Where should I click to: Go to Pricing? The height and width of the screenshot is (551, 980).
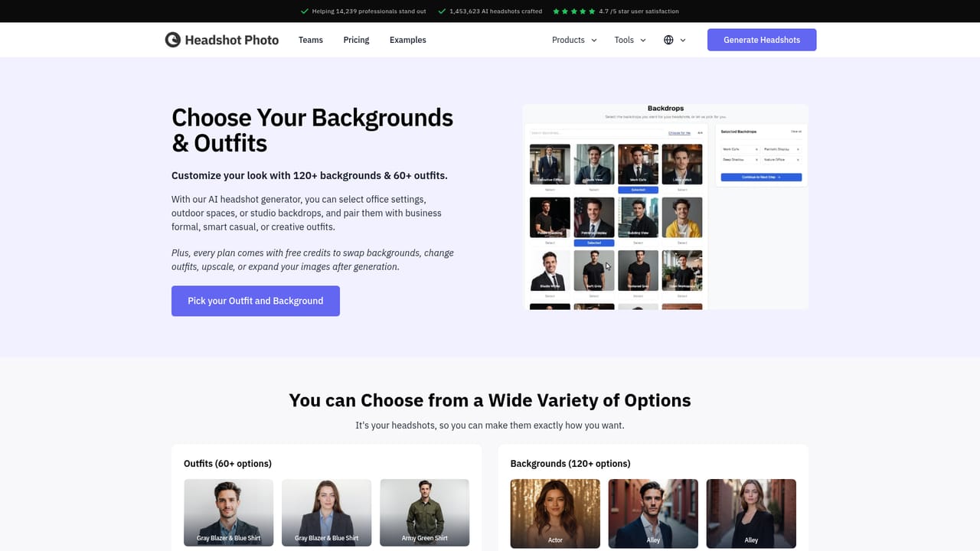pos(356,40)
